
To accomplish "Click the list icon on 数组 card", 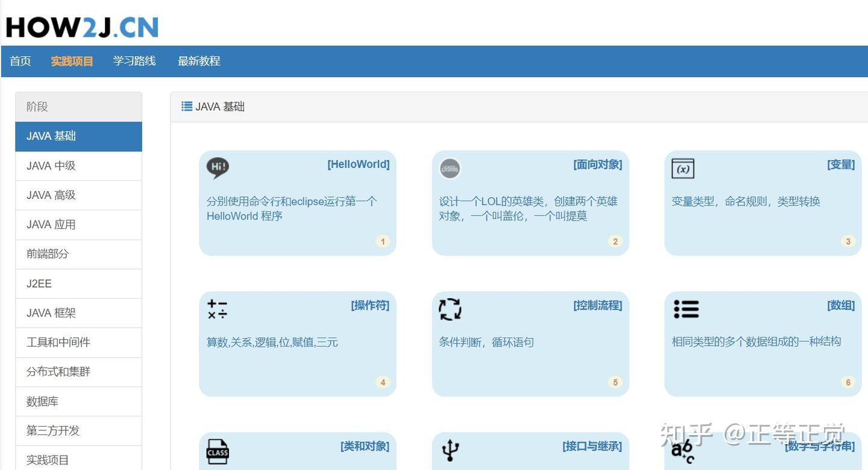I will [686, 309].
